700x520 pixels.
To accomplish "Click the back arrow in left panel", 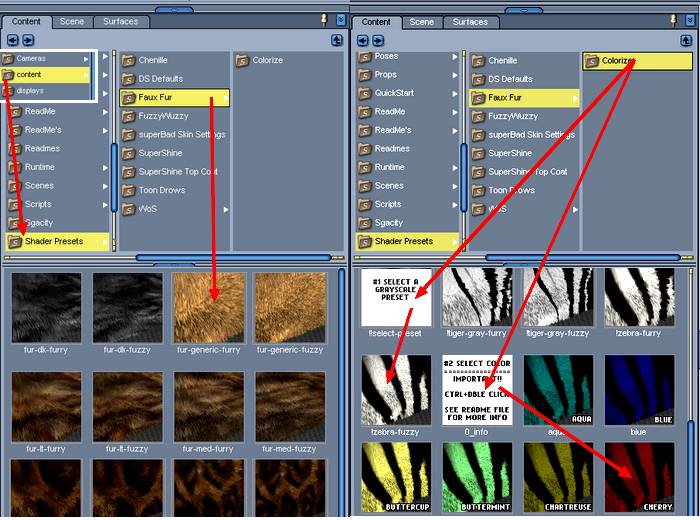I will click(x=12, y=40).
